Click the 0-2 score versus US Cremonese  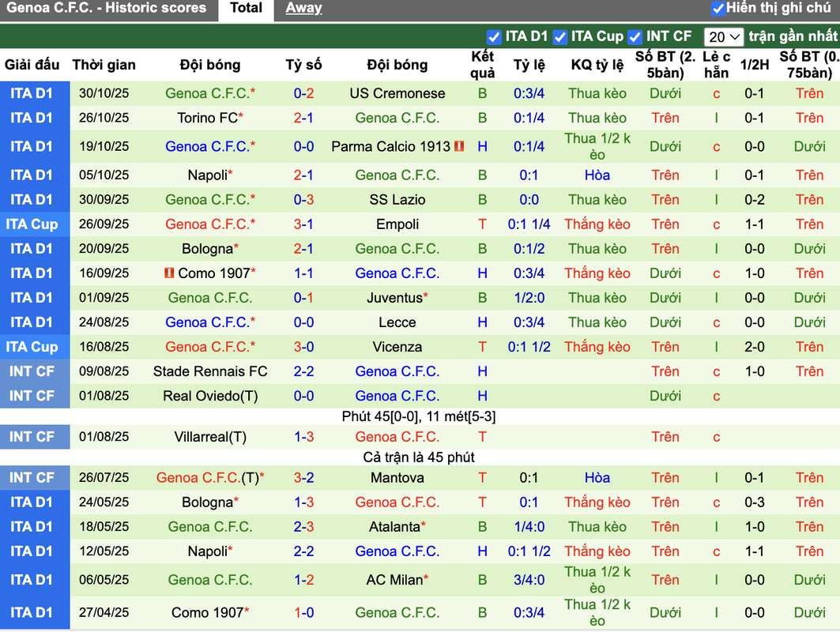[303, 93]
